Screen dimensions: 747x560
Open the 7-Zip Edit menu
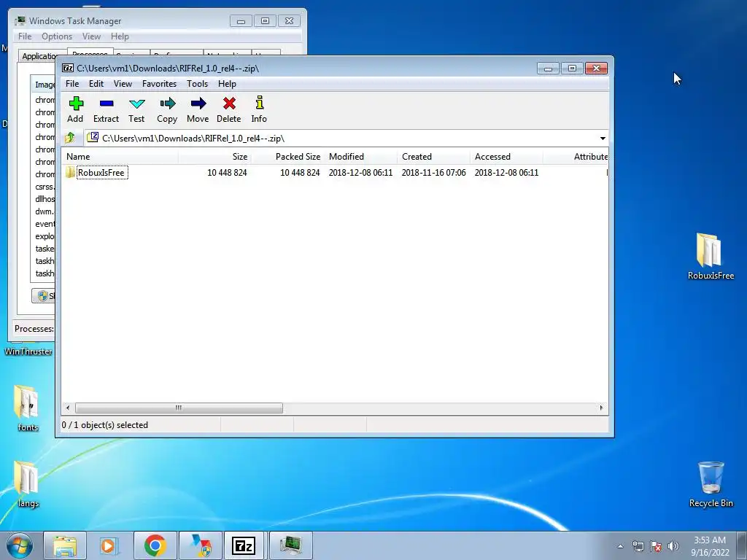96,84
